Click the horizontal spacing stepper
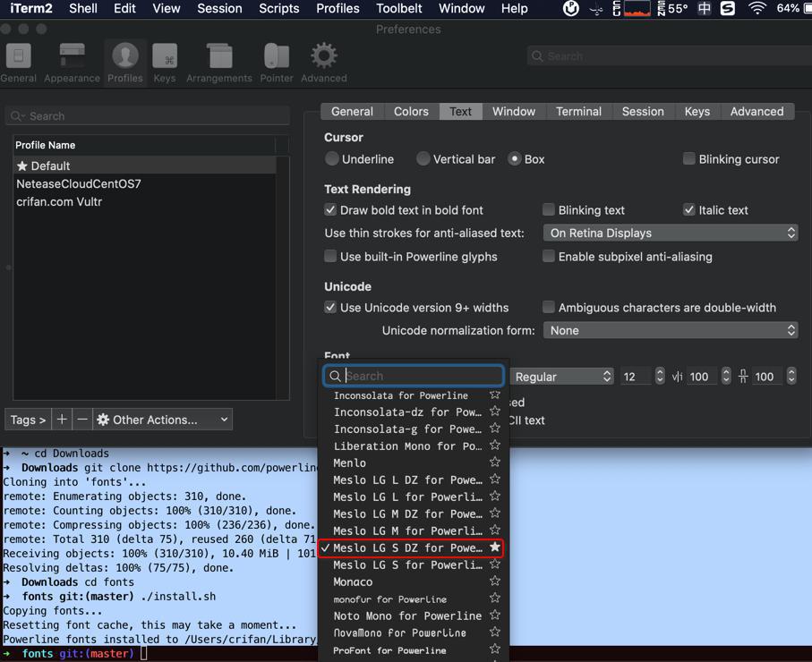Viewport: 812px width, 662px height. tap(726, 376)
